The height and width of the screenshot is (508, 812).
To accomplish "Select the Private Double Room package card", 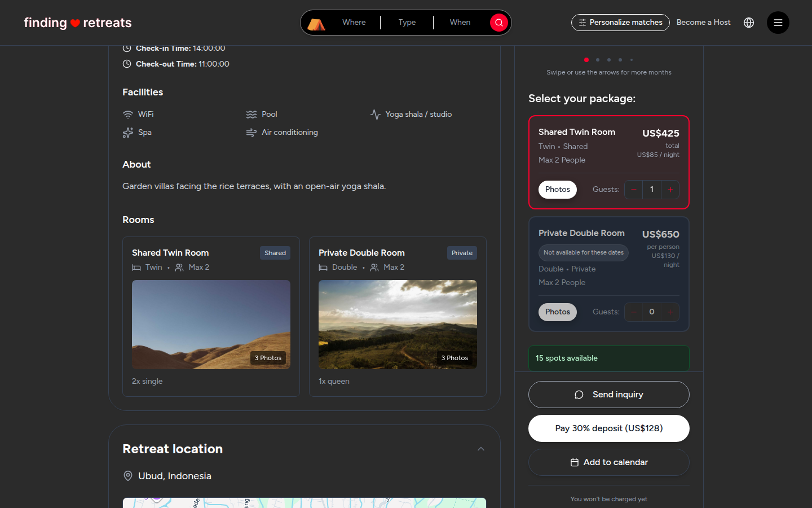I will (609, 274).
